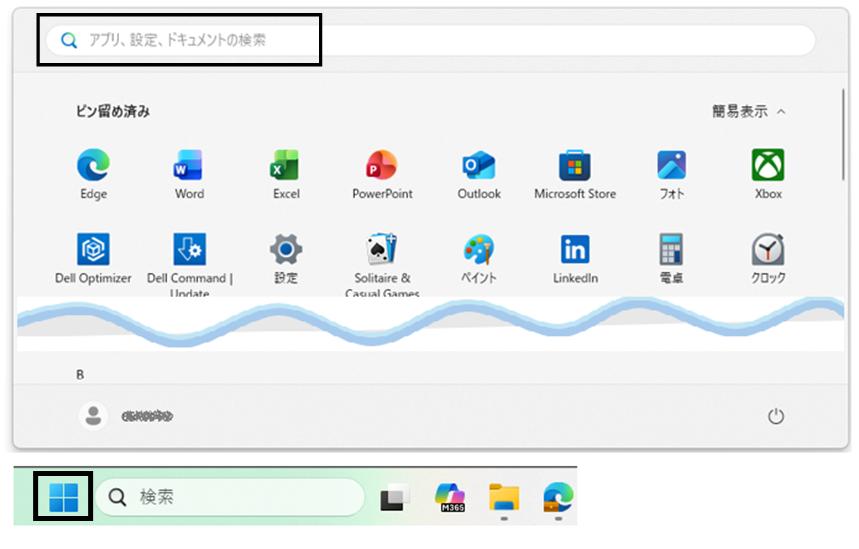Launch PowerPoint from pinned apps

[382, 174]
